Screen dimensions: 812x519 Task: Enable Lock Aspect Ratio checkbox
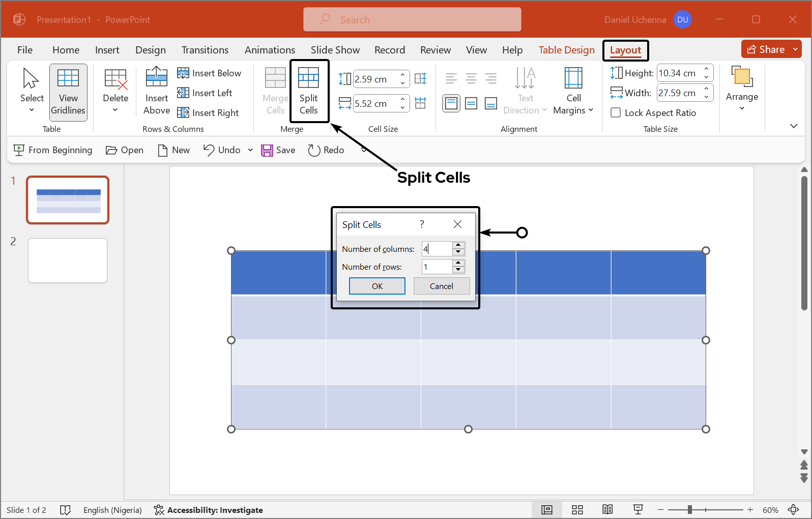click(616, 113)
